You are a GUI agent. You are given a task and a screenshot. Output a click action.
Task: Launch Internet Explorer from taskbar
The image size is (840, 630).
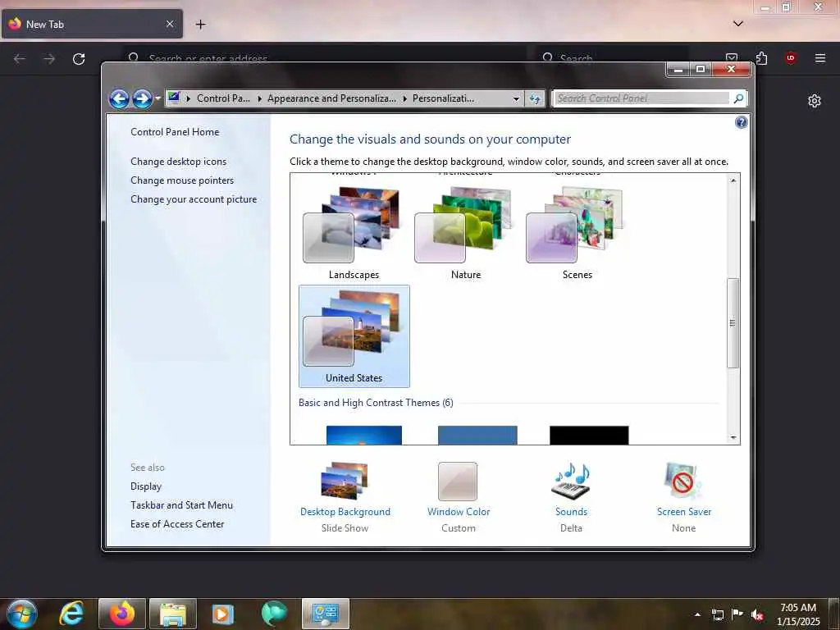point(71,614)
